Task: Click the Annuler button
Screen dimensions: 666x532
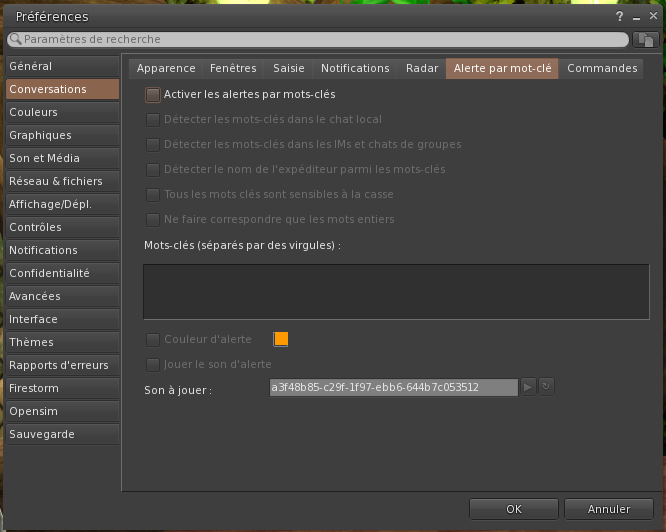Action: pyautogui.click(x=609, y=509)
